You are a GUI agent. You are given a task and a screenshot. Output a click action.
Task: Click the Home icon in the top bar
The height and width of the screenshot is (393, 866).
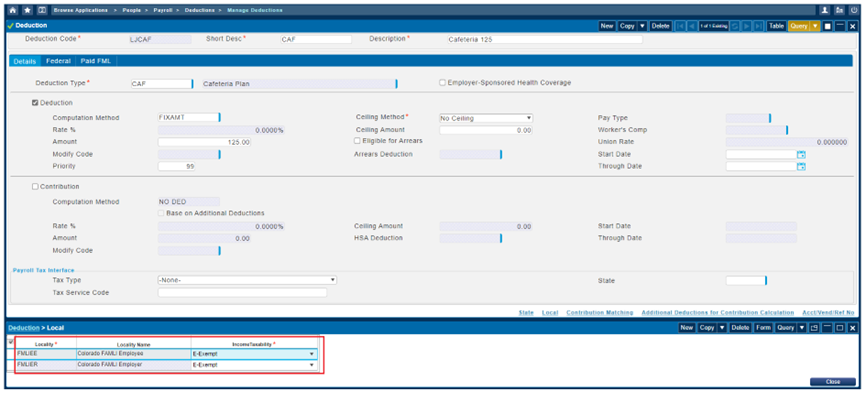pyautogui.click(x=13, y=10)
